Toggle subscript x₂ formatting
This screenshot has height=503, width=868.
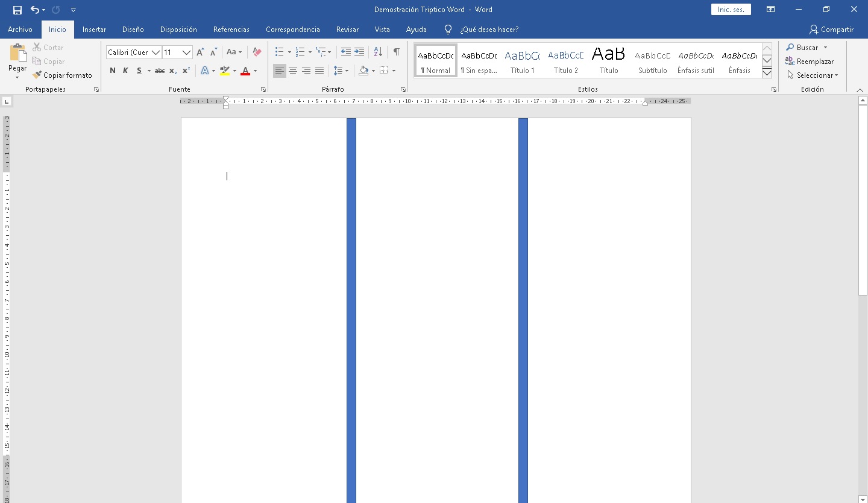click(173, 71)
